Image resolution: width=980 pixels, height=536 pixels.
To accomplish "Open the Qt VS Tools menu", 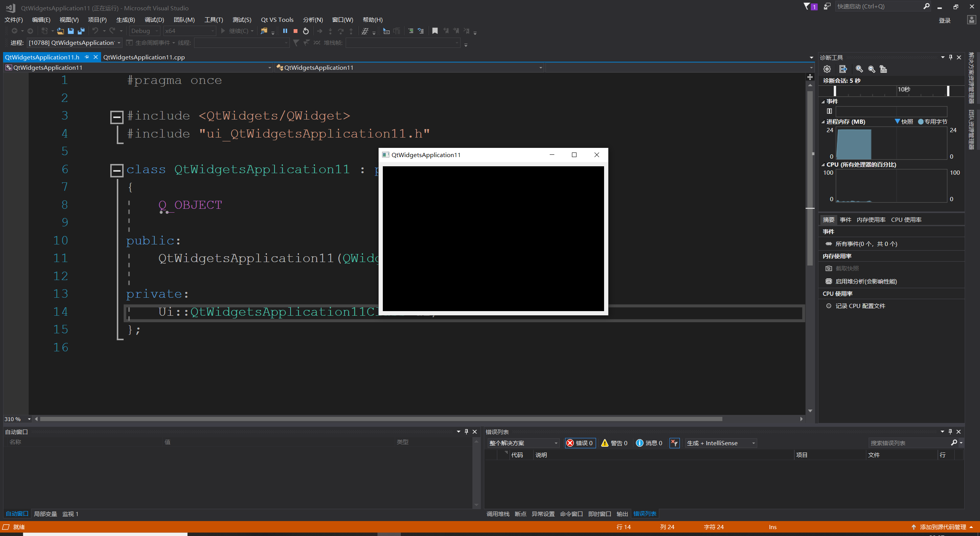I will pyautogui.click(x=277, y=20).
